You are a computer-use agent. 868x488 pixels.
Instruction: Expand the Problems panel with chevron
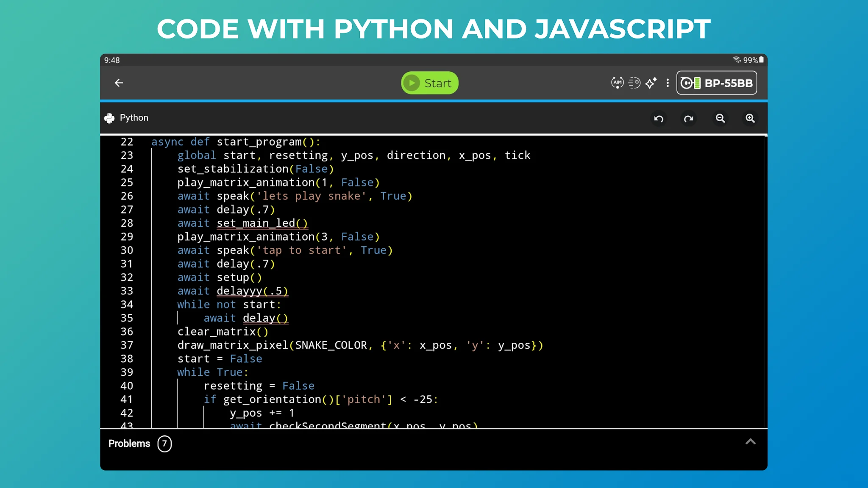pos(750,442)
